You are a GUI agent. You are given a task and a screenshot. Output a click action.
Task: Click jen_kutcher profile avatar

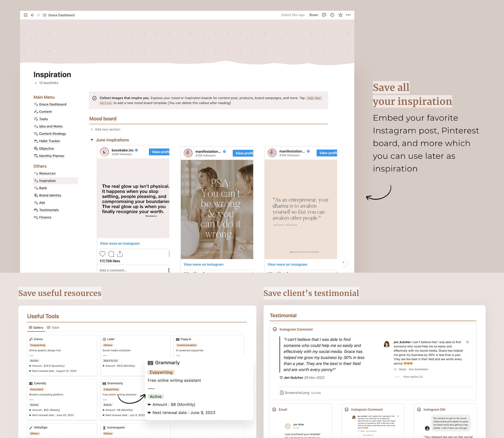pyautogui.click(x=387, y=344)
